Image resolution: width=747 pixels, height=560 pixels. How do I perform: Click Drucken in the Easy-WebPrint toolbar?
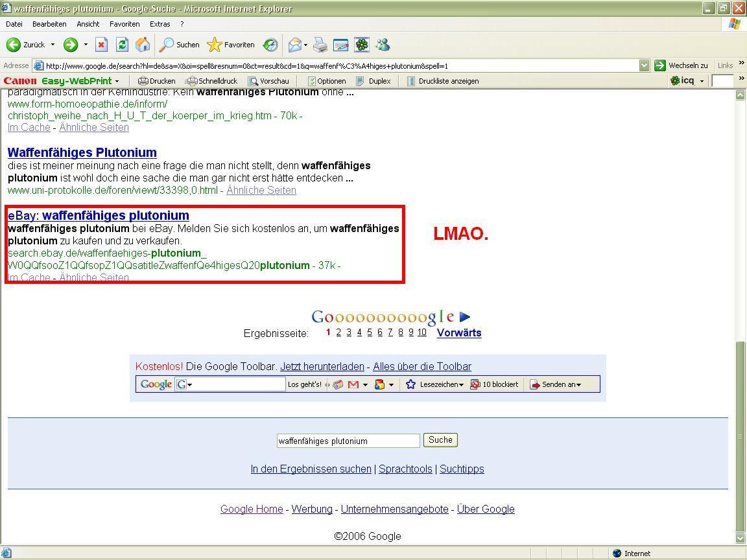tap(157, 81)
